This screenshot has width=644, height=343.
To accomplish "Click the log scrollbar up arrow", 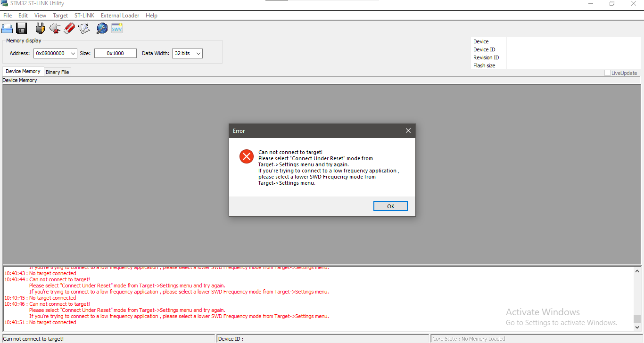I will click(x=637, y=271).
